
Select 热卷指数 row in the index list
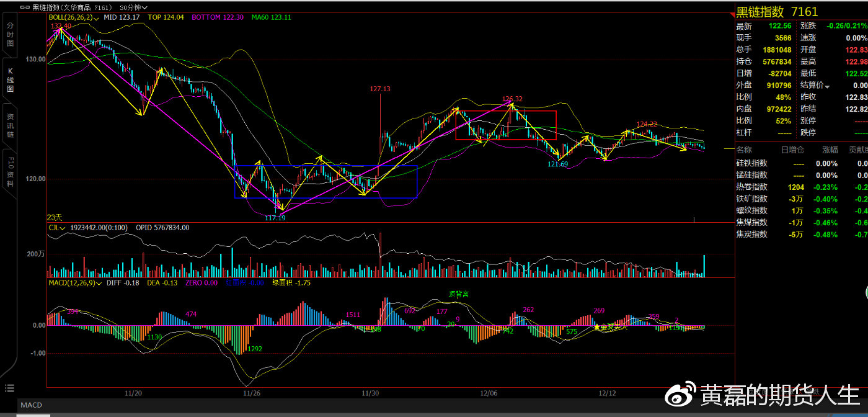click(801, 187)
